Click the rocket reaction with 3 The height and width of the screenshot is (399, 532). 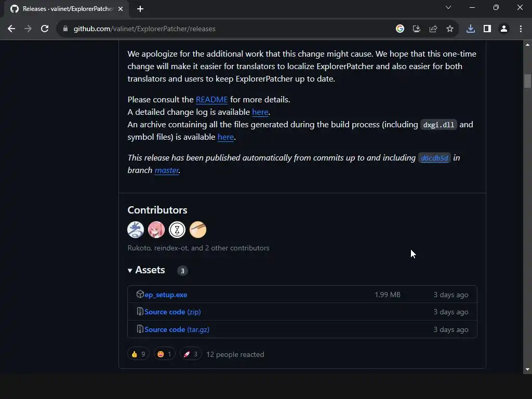coord(191,354)
